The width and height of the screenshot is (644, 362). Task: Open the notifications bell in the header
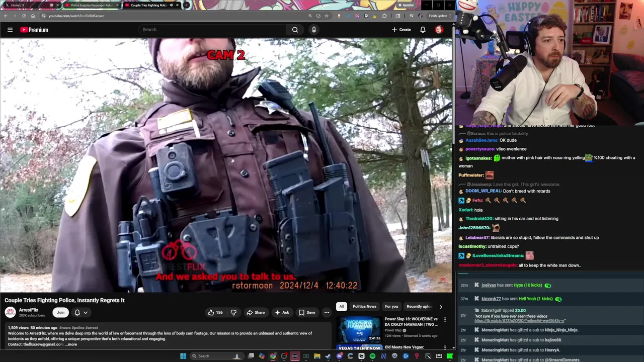coord(423,30)
